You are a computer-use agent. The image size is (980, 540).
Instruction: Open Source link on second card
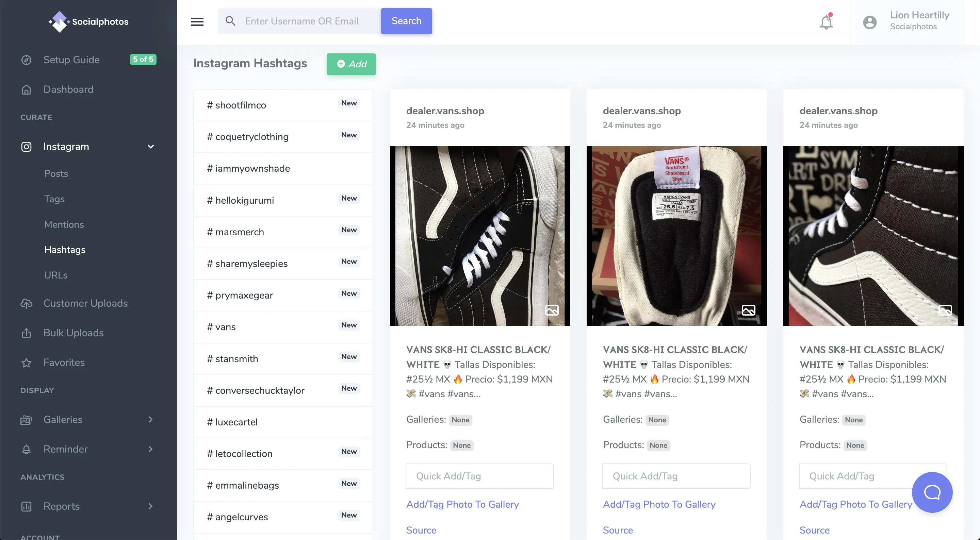[618, 530]
